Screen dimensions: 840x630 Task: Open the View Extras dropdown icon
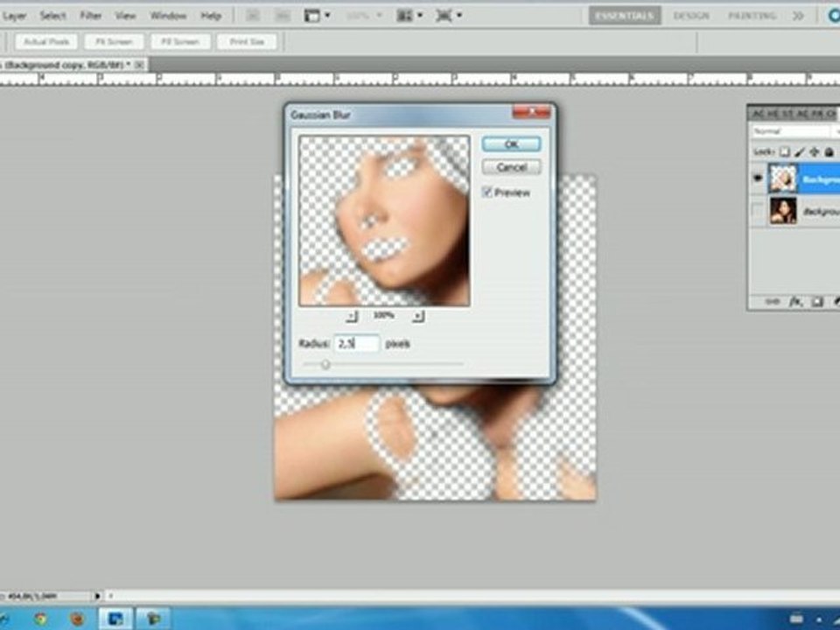pyautogui.click(x=317, y=16)
